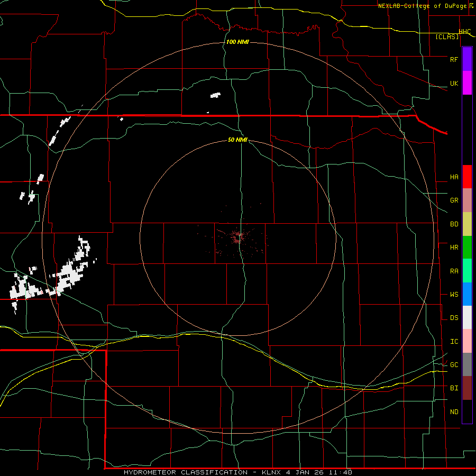Screen dimensions: 476x476
Task: Click the blue WS swatch
Action: 467,294
